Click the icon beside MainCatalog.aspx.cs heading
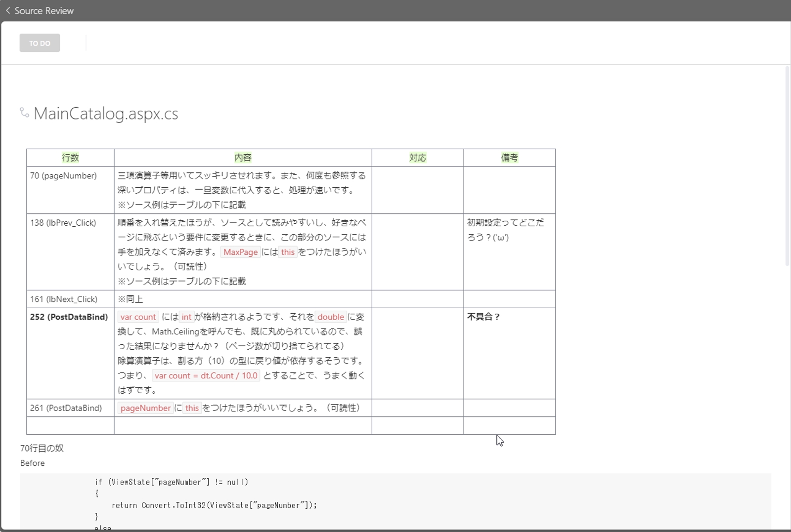Image resolution: width=791 pixels, height=532 pixels. tap(24, 113)
